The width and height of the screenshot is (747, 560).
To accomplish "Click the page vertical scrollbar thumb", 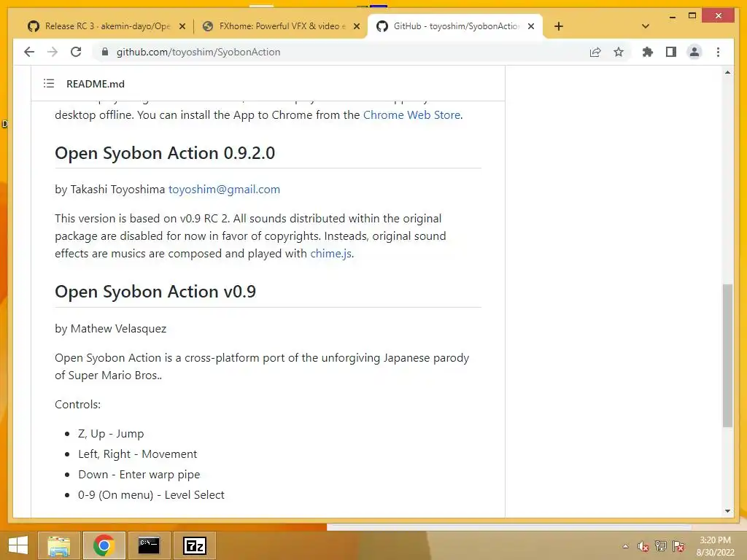I will click(x=727, y=356).
